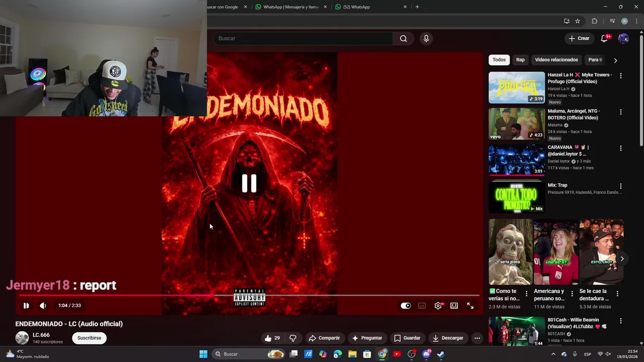The width and height of the screenshot is (644, 362).
Task: Open options for 'Americana y peruano' short
Action: (572, 294)
